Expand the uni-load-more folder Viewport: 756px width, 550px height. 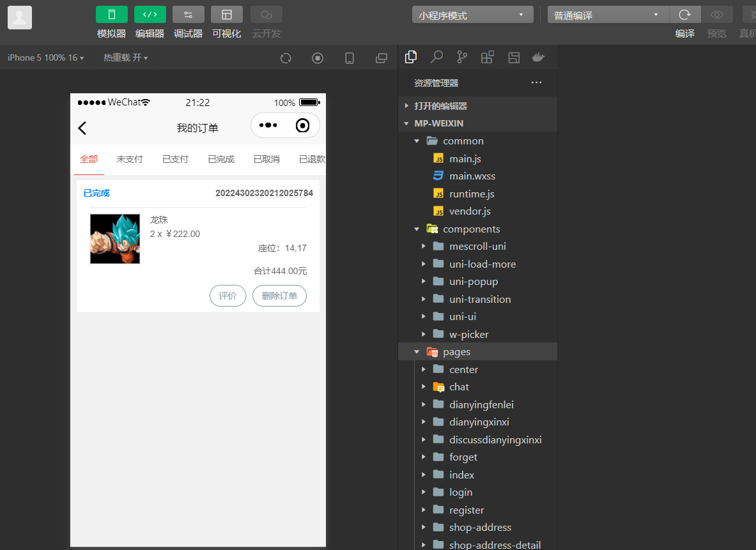coord(478,264)
